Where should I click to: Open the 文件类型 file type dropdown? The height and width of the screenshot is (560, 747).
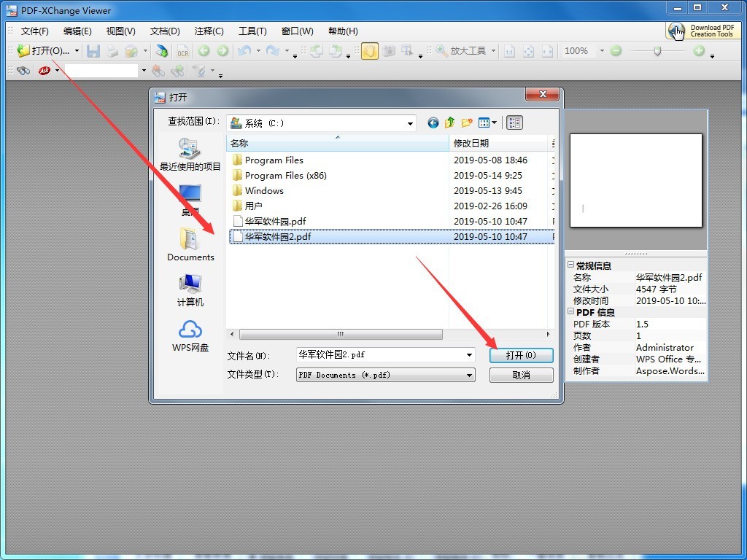pos(471,375)
